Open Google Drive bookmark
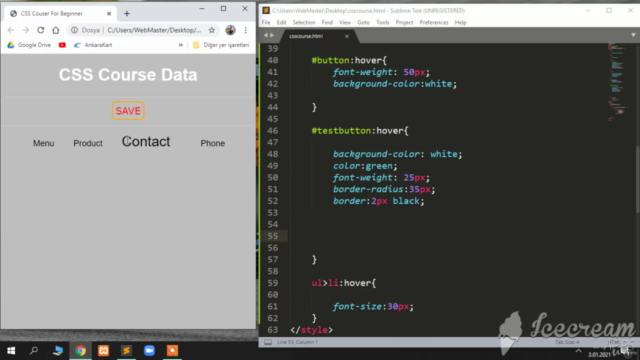 pyautogui.click(x=29, y=45)
